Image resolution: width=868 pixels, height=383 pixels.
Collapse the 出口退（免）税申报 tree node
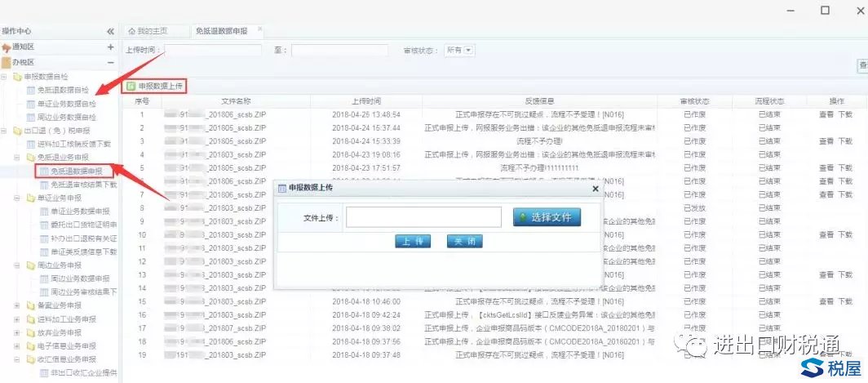(4, 131)
